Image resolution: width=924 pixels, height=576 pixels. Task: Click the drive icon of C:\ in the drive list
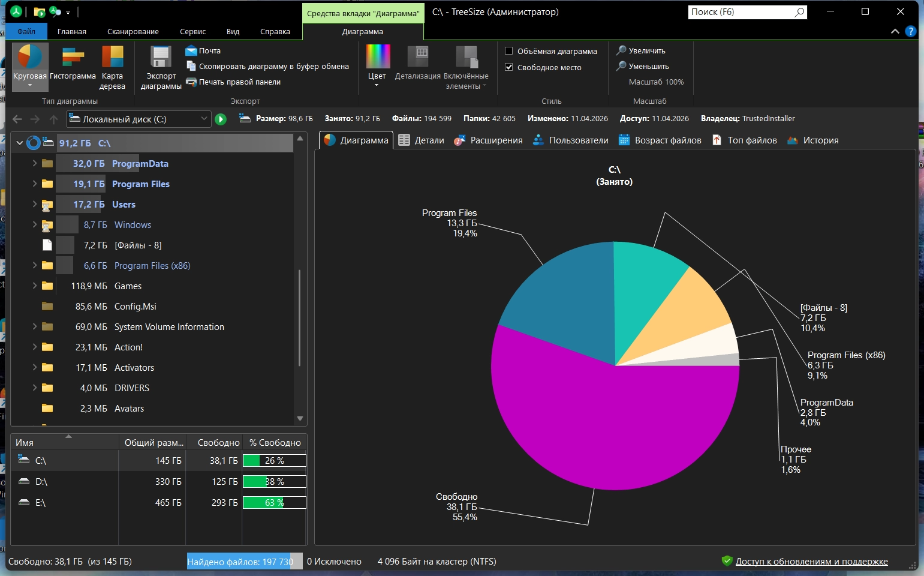click(24, 460)
